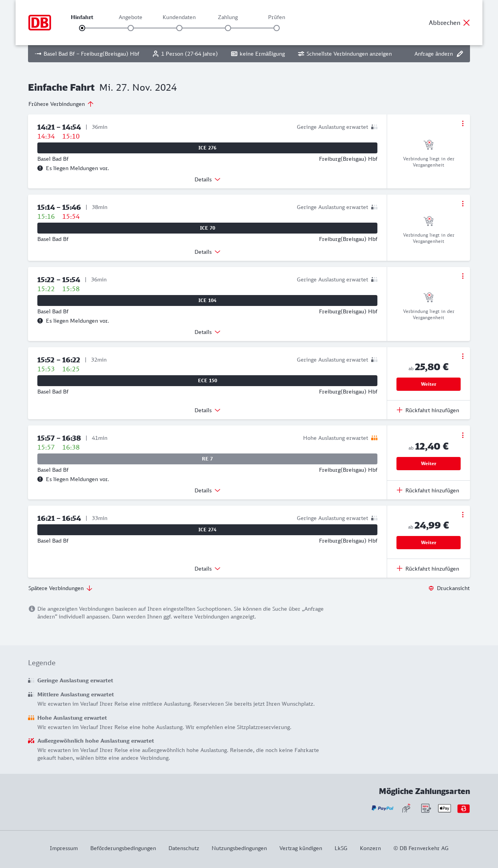Open three-dot menu for ICE 274 connection
The image size is (498, 868).
(x=463, y=515)
